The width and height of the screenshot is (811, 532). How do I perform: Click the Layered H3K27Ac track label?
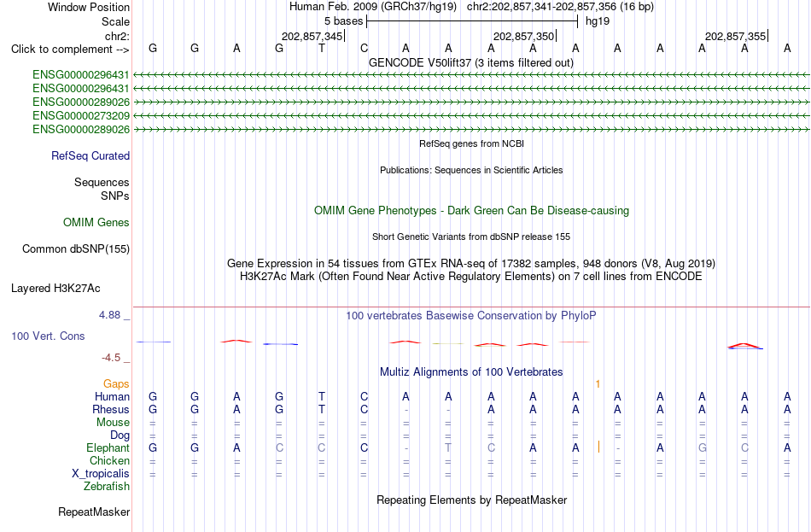coord(55,289)
